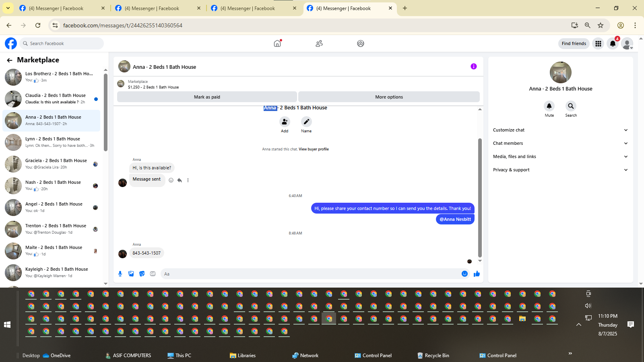Expand Media, files and links section
The image size is (644, 362).
pyautogui.click(x=560, y=156)
